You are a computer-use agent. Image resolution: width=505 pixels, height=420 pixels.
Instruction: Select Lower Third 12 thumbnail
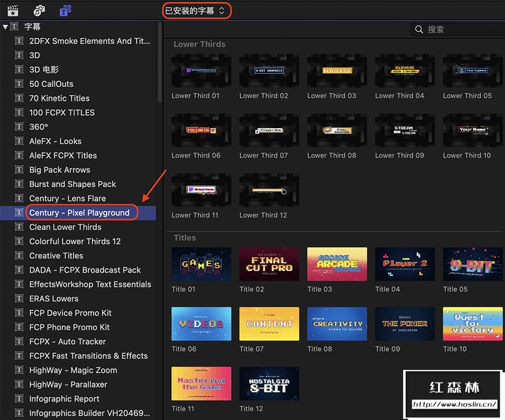(x=269, y=190)
